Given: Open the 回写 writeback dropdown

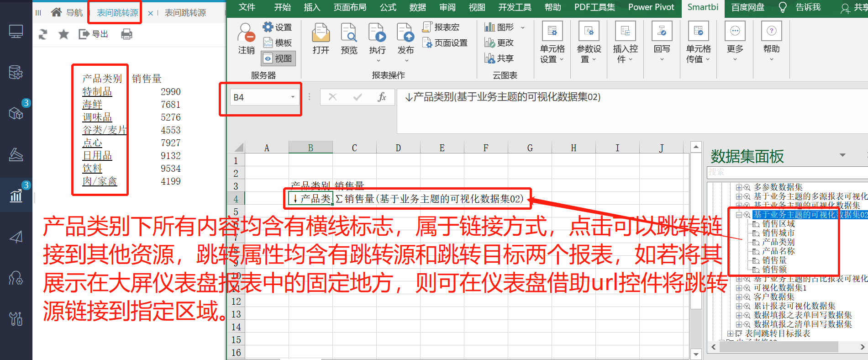Looking at the screenshot, I should (x=662, y=42).
